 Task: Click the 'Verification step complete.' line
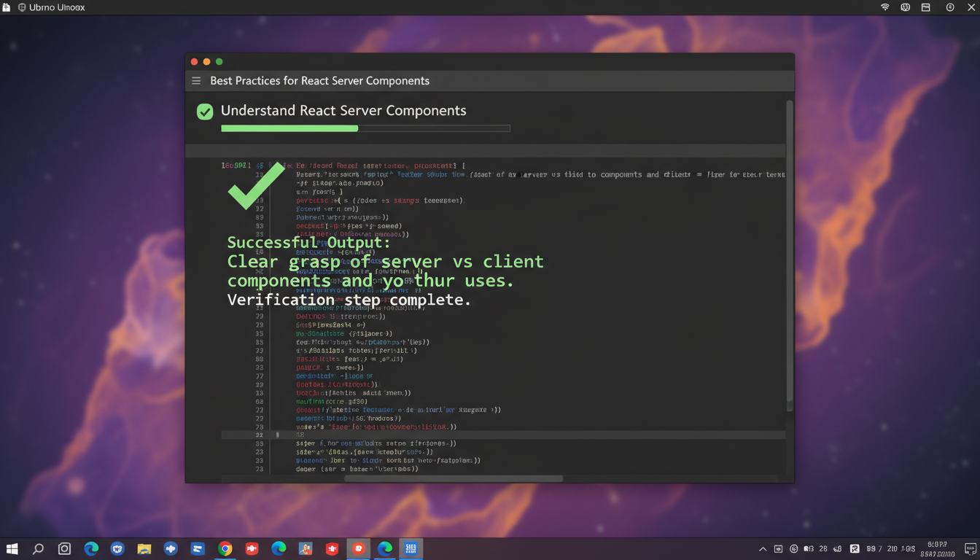tap(349, 300)
